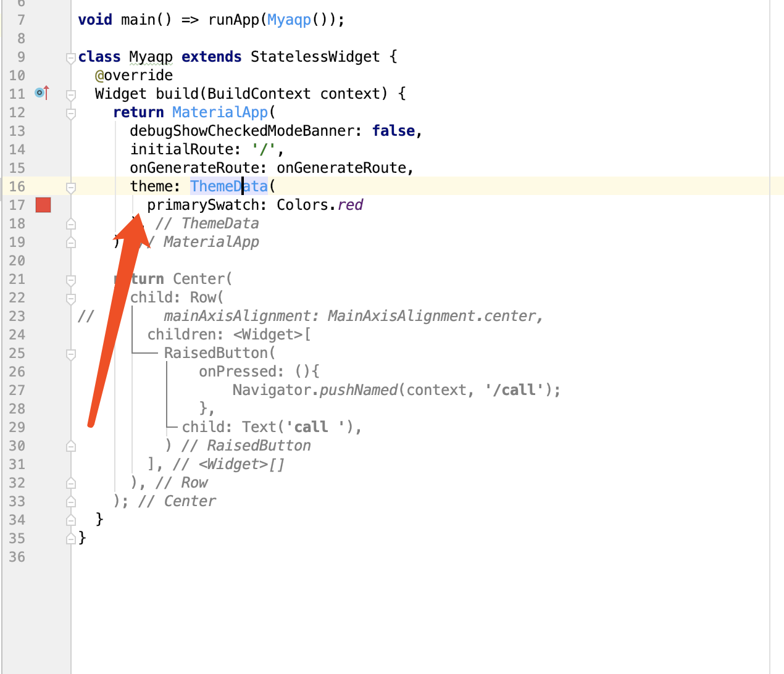Click the extends keyword on line 9
Viewport: 784px width, 674px height.
(x=212, y=57)
